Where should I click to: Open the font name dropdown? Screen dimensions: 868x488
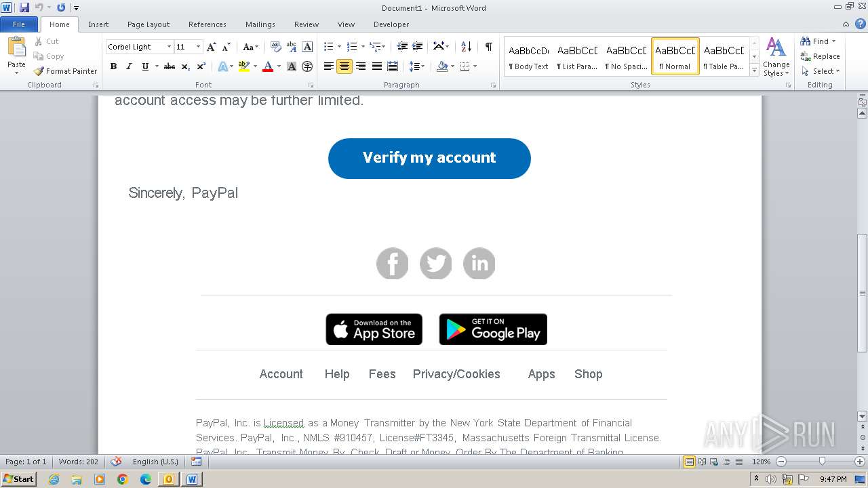pyautogui.click(x=169, y=47)
